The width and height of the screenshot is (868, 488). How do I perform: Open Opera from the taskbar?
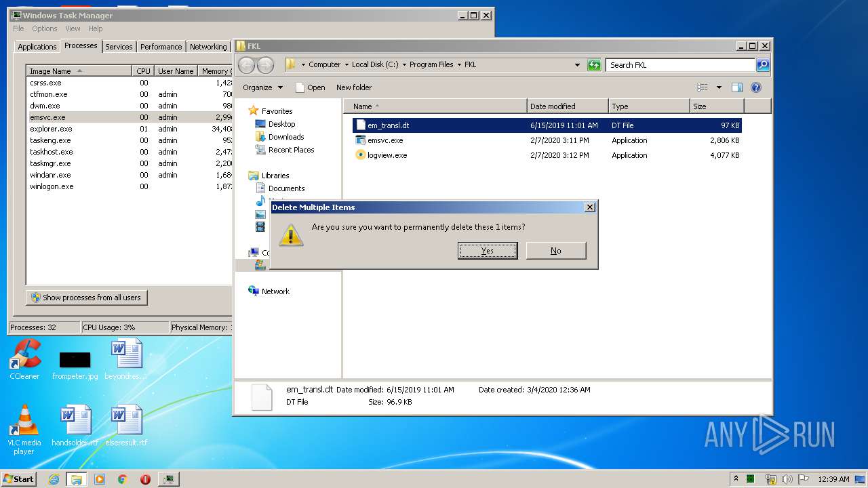tap(145, 479)
